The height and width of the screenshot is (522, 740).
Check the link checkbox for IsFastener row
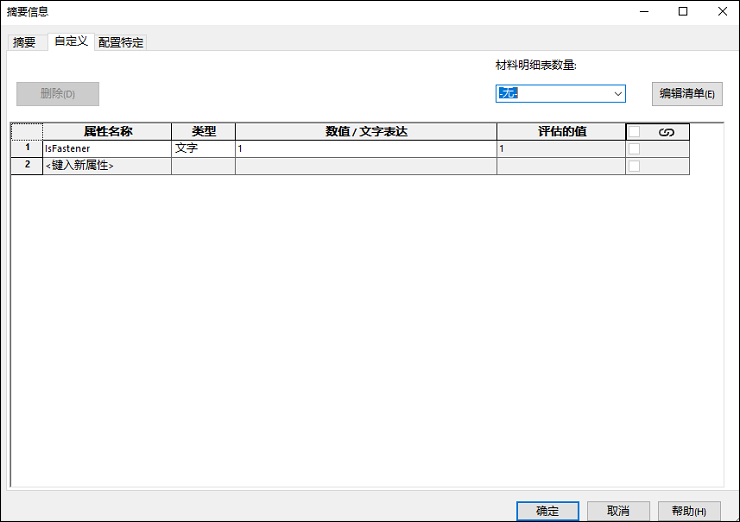634,149
